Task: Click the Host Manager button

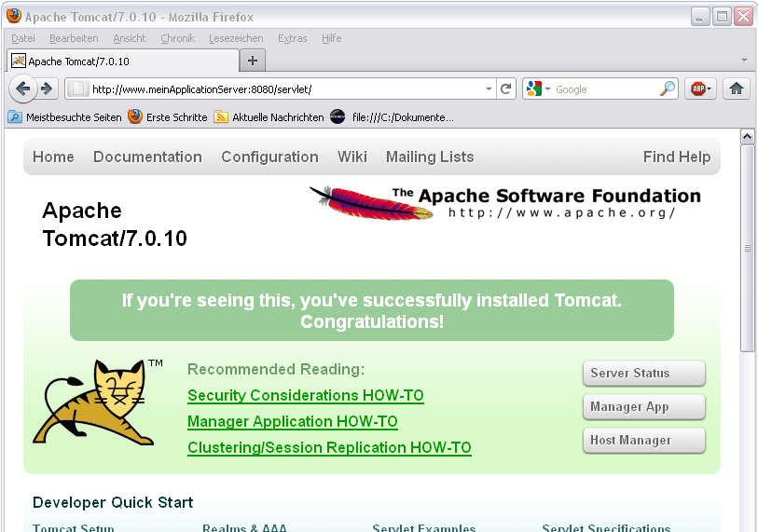Action: (644, 440)
